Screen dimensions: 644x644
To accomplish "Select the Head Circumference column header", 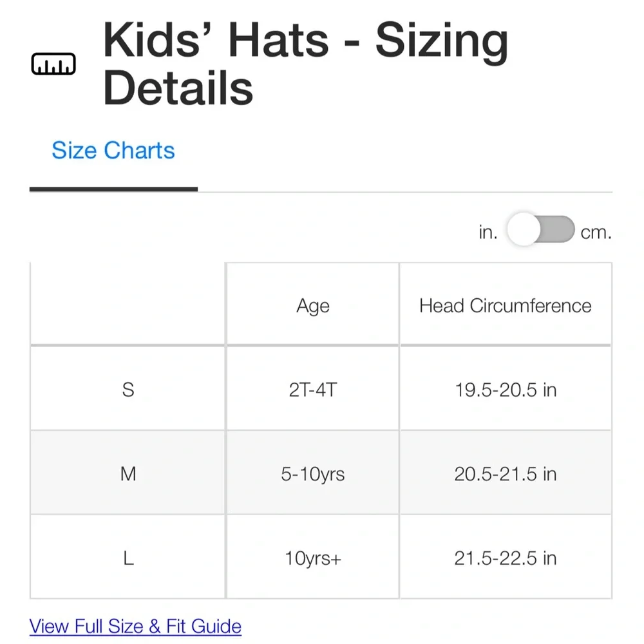I will [x=506, y=304].
